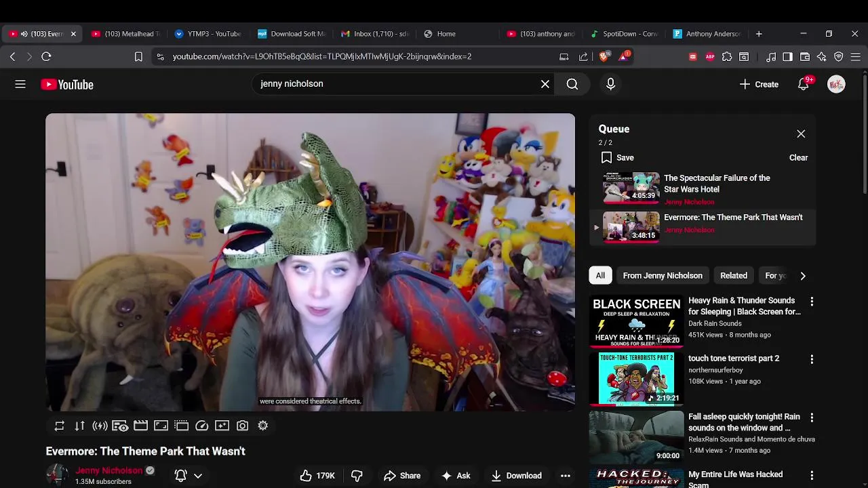Open the YouTube hamburger guide menu
The height and width of the screenshot is (488, 868).
(20, 84)
